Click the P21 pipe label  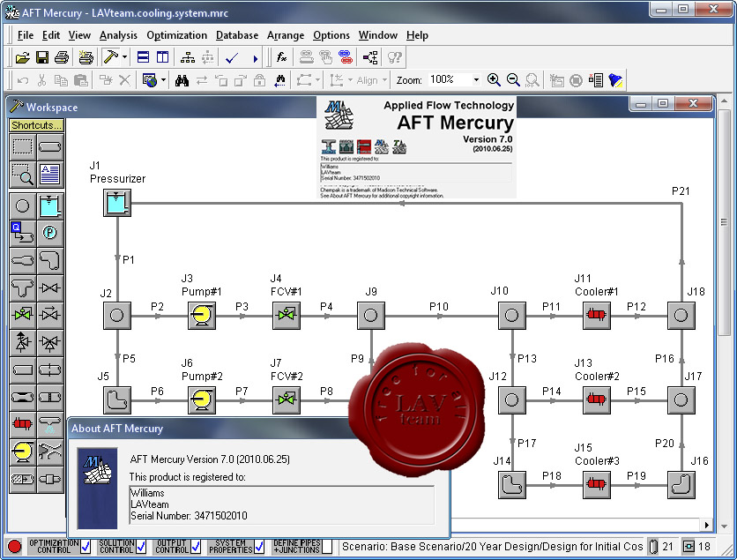click(680, 190)
